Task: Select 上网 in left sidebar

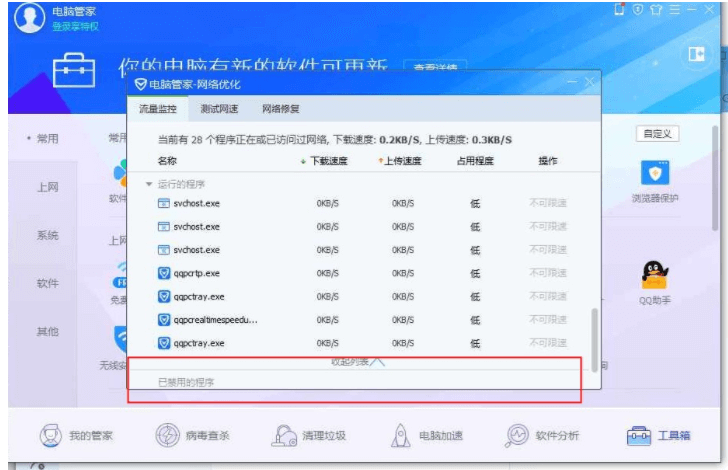Action: [47, 187]
